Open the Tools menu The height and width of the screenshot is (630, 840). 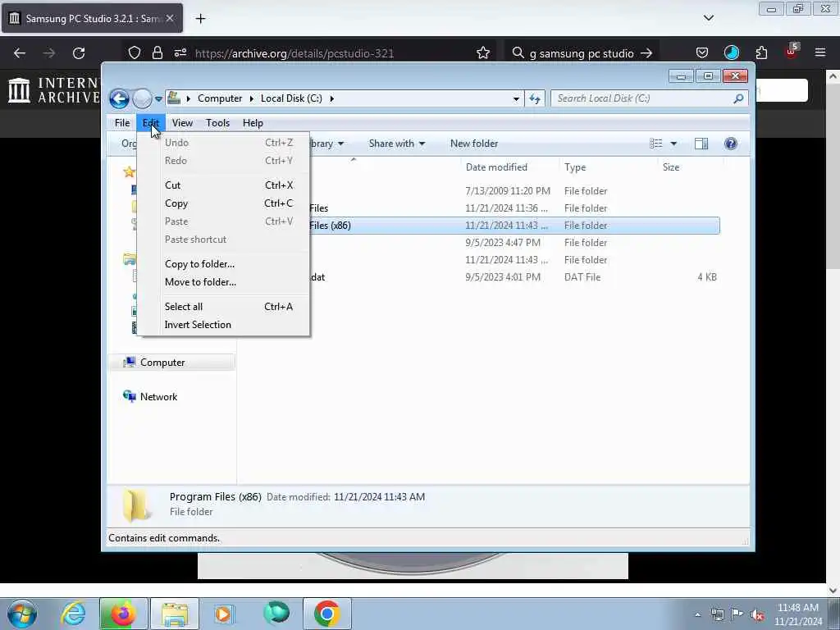(217, 123)
